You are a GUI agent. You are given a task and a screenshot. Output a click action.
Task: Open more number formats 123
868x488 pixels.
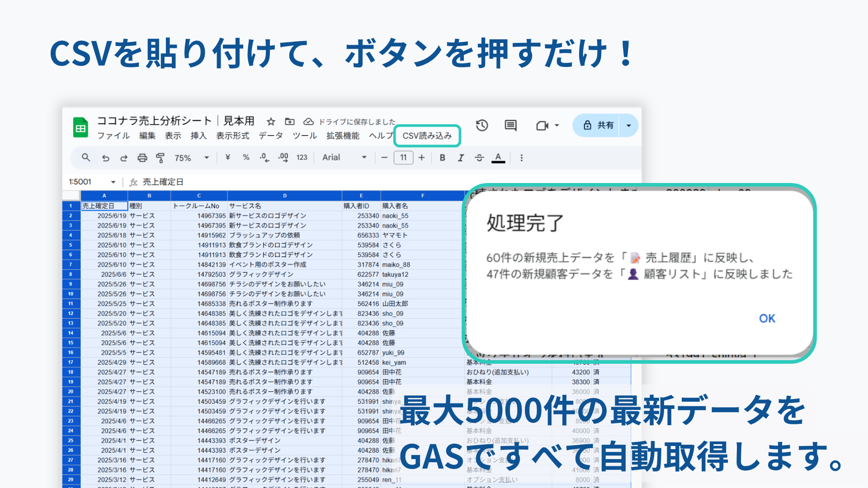302,157
